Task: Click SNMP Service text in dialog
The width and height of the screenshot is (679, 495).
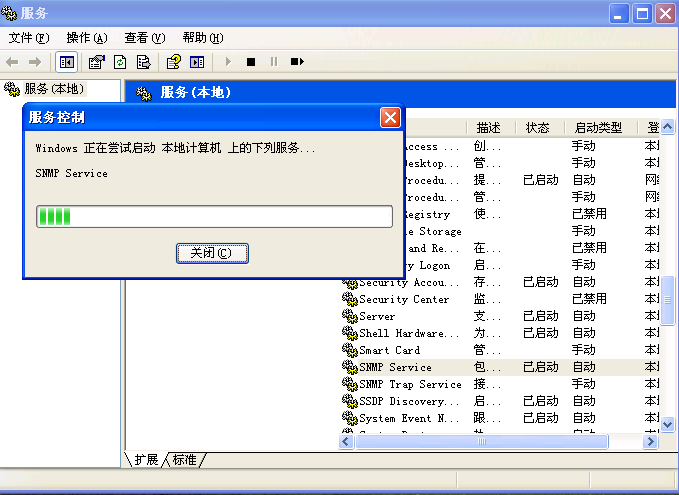Action: (x=71, y=173)
